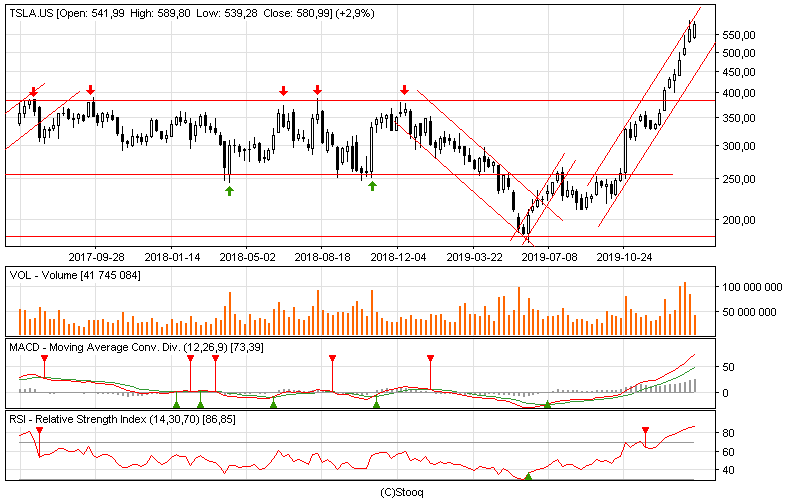The width and height of the screenshot is (800, 500).
Task: Click the 500,00 price axis label
Action: 739,53
